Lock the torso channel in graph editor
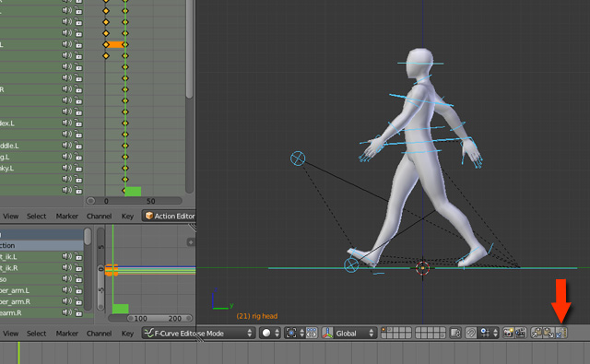590x364 pixels. [x=78, y=278]
